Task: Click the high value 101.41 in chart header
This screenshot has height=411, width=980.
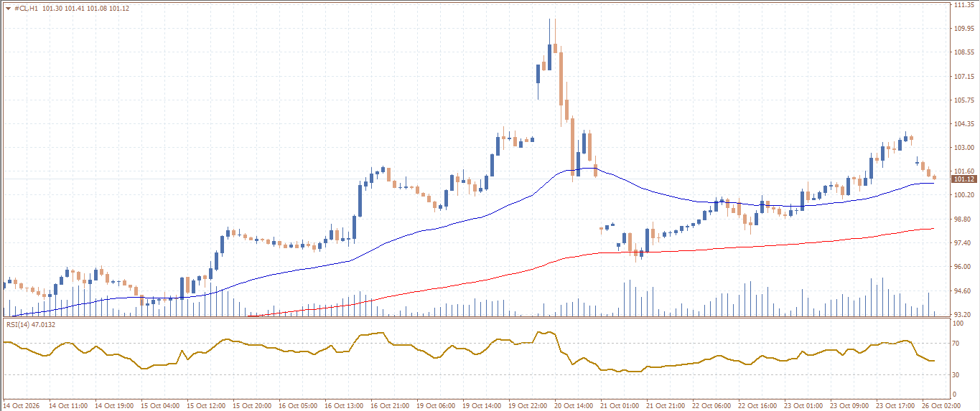Action: point(75,8)
